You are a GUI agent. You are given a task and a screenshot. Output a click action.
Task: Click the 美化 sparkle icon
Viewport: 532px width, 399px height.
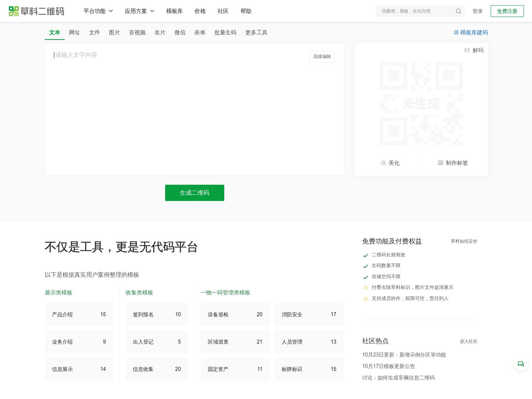[383, 163]
